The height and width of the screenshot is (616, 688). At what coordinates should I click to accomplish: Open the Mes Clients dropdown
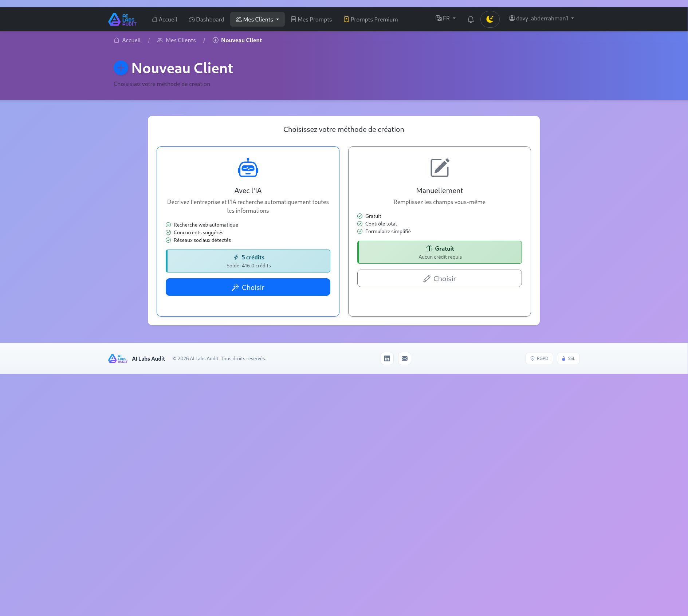(x=257, y=19)
